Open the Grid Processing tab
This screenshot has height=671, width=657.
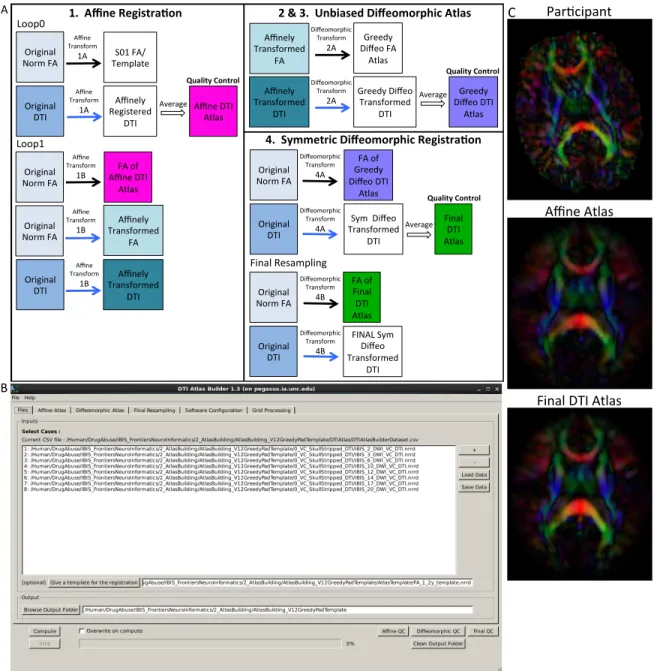click(x=271, y=410)
